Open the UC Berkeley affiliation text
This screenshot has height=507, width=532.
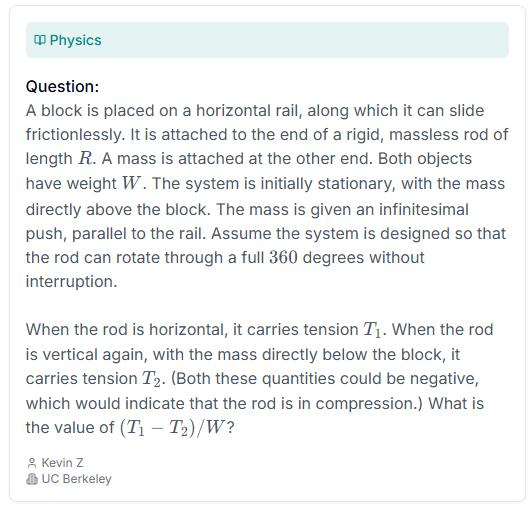point(76,479)
